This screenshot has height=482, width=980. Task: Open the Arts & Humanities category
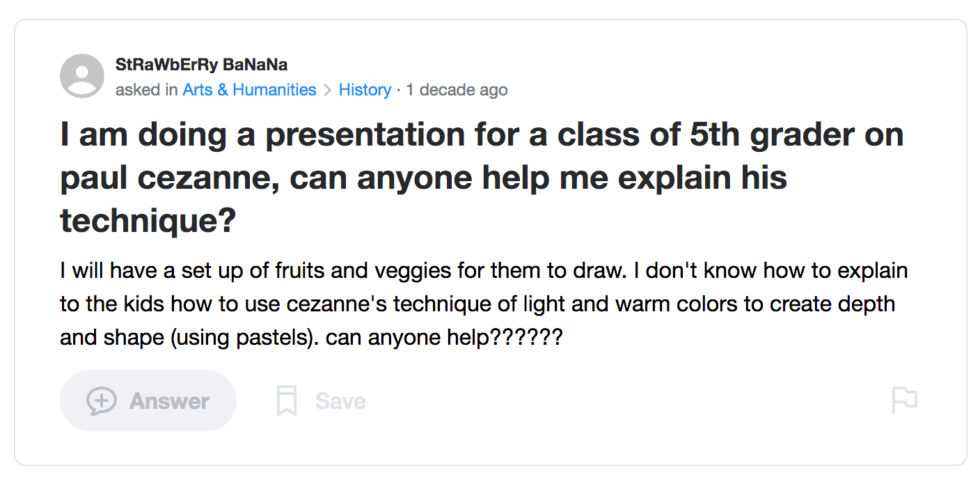click(x=249, y=90)
